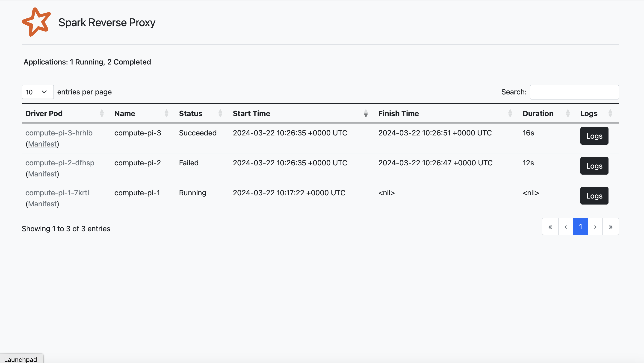Go to next page arrow
644x363 pixels.
[595, 227]
